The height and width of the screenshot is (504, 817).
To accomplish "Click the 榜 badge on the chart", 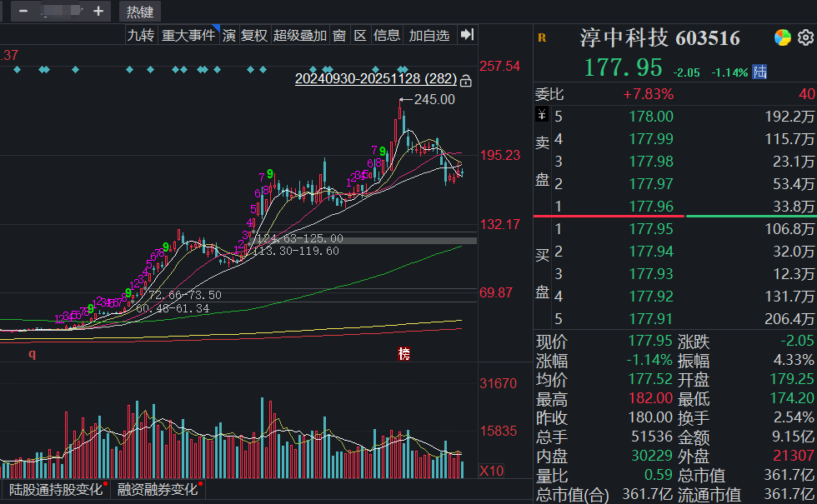I will (x=403, y=354).
